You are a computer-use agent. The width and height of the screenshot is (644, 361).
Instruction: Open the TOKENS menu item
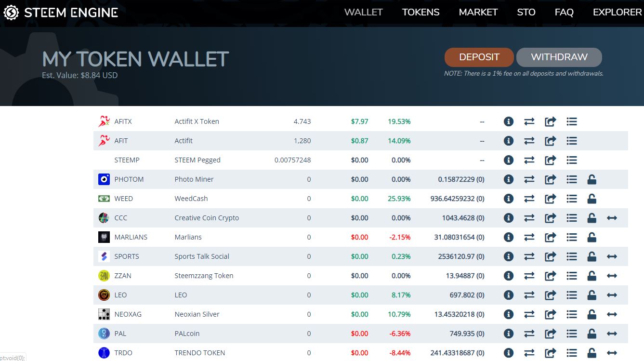[421, 13]
